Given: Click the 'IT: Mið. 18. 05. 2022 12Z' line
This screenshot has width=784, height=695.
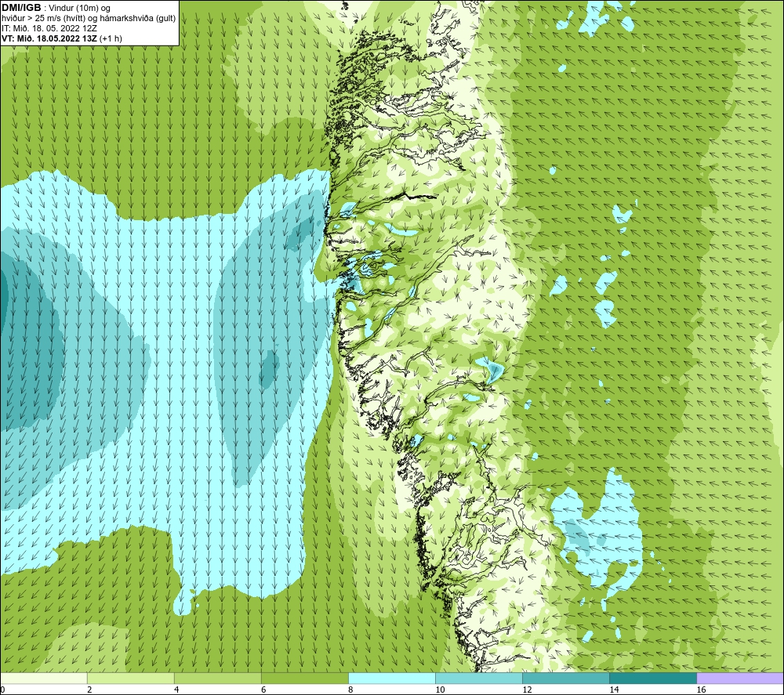Looking at the screenshot, I should tap(49, 28).
